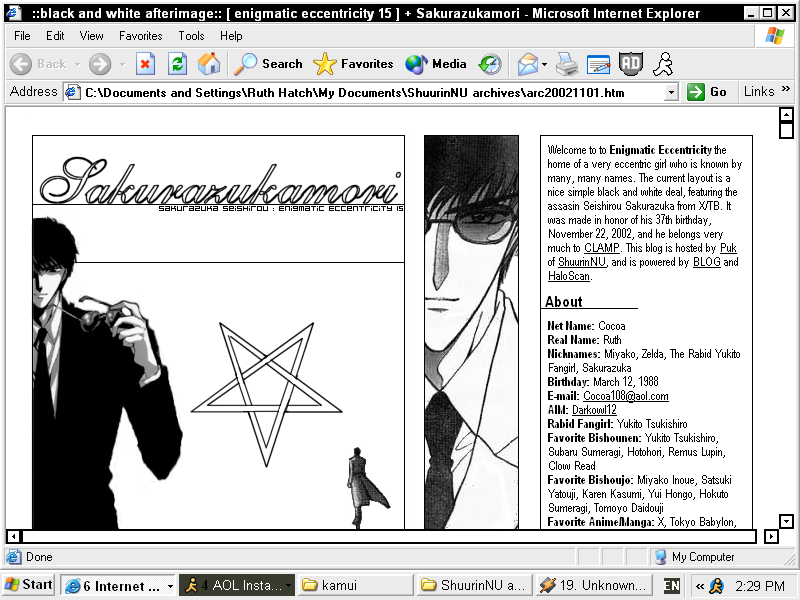Click the About section heading
800x600 pixels.
[x=563, y=302]
